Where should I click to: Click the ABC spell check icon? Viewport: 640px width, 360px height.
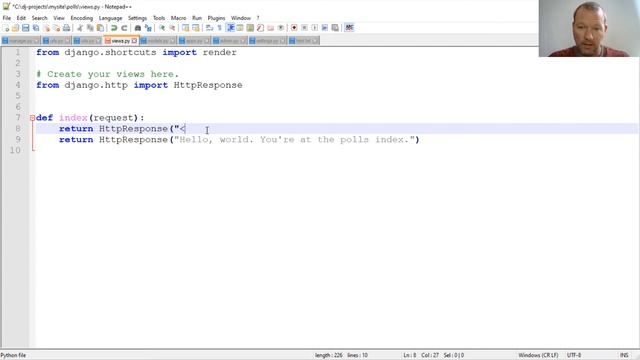click(x=349, y=28)
